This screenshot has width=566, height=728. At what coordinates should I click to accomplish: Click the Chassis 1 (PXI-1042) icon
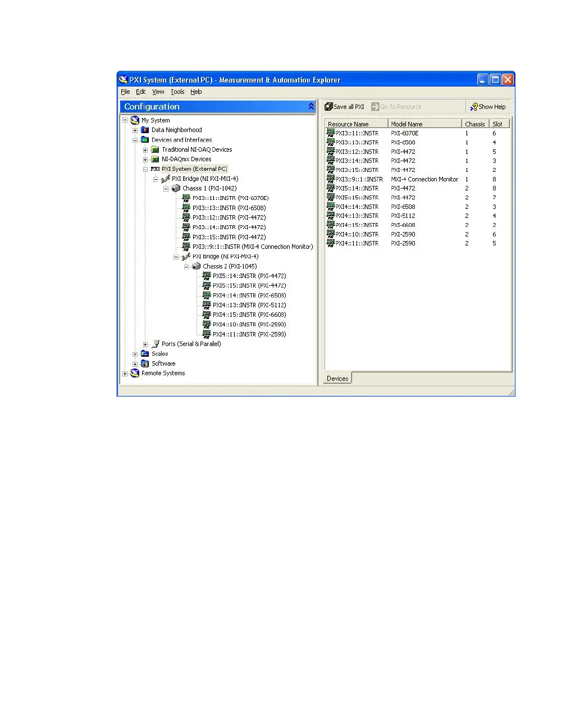coord(176,188)
